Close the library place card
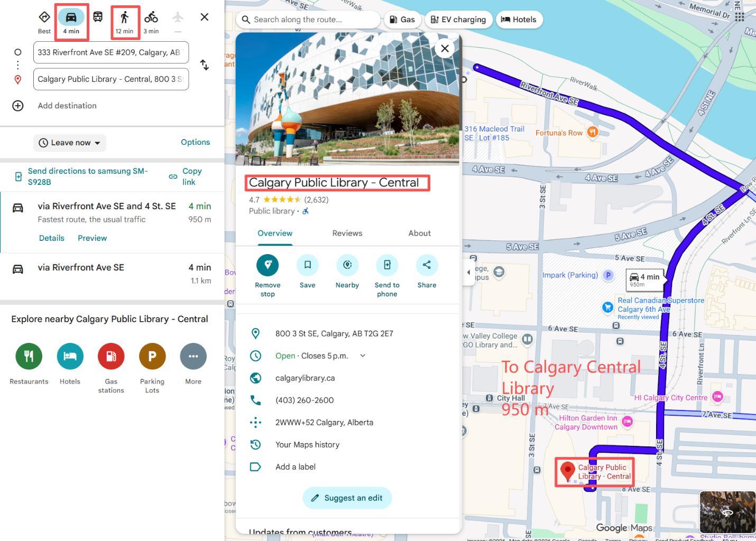756x541 pixels. coord(445,49)
